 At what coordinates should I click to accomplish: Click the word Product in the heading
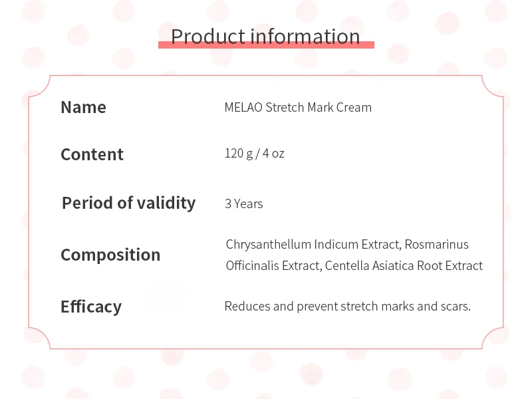[x=210, y=36]
